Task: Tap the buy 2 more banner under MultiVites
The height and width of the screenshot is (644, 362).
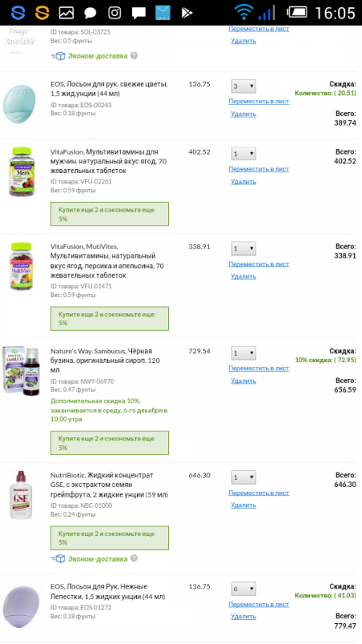Action: click(x=109, y=318)
